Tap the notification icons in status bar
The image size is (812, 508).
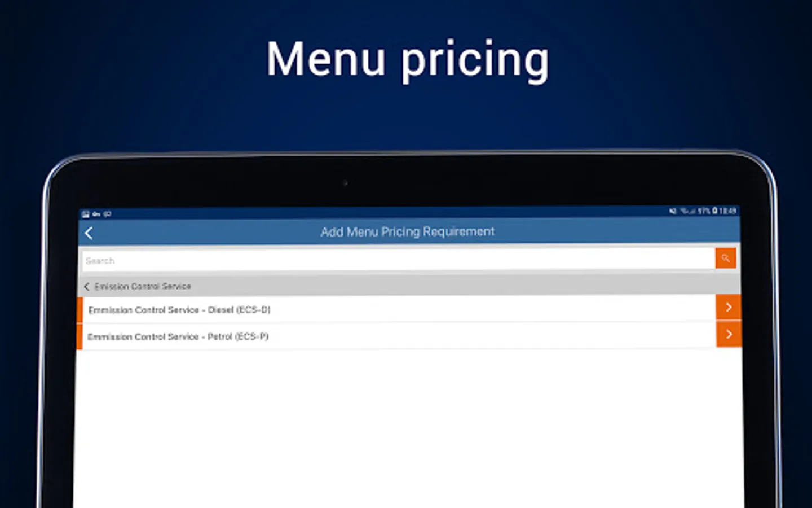[96, 214]
